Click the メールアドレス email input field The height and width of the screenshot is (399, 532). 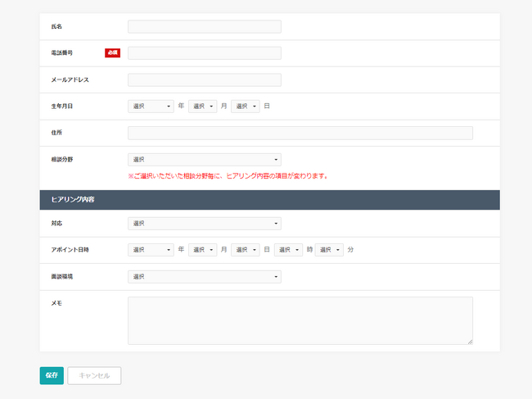(205, 79)
